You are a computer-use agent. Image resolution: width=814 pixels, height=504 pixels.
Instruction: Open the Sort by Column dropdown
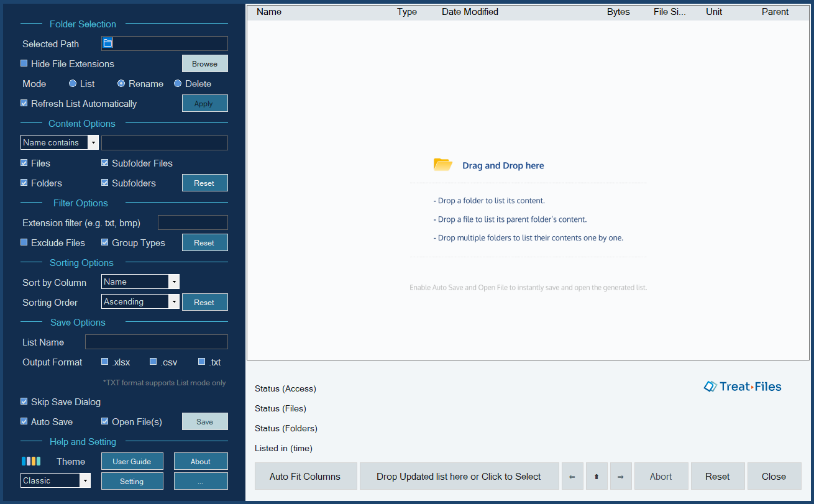point(140,282)
